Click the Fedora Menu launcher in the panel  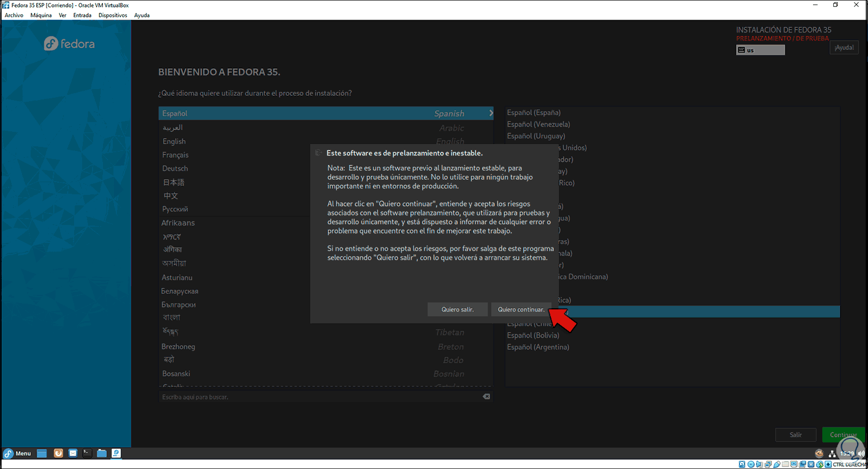click(17, 453)
